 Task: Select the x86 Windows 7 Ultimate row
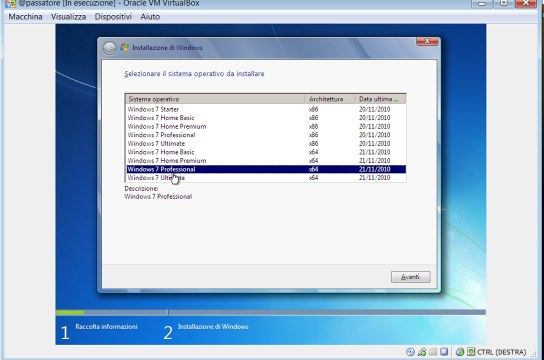(266, 144)
